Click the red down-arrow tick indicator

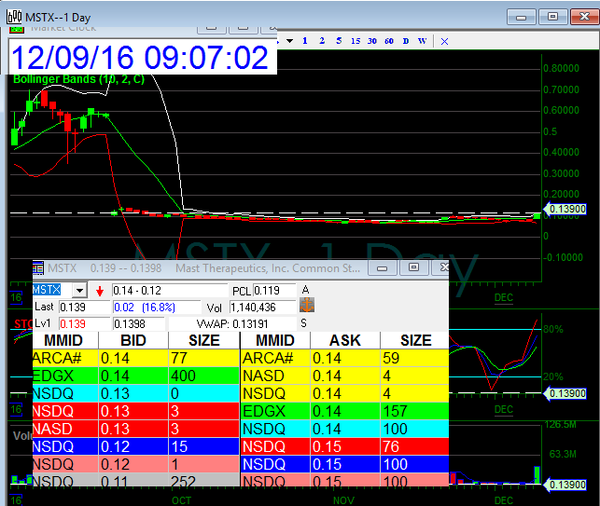(x=100, y=290)
